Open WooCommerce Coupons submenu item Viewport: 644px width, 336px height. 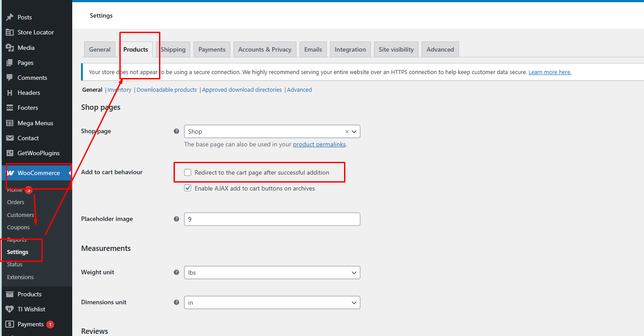pyautogui.click(x=18, y=227)
